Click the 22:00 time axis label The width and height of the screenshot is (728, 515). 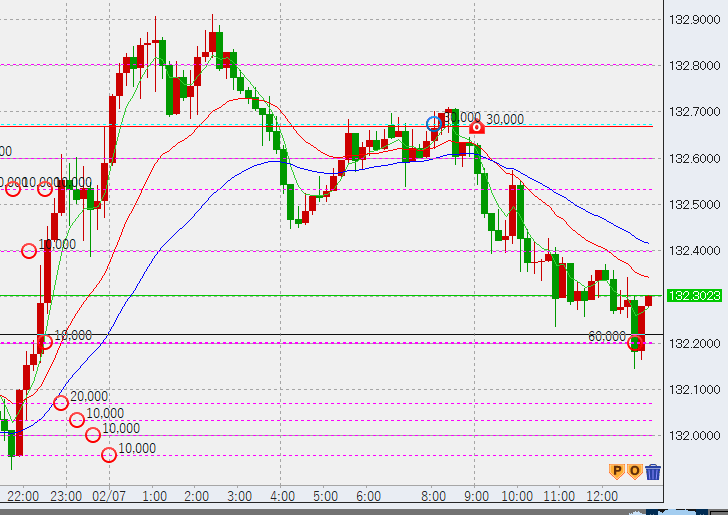point(22,496)
